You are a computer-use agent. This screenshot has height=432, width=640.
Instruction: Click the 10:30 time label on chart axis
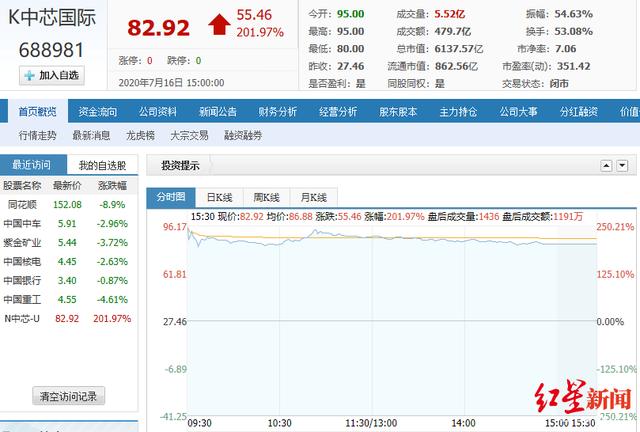(x=280, y=423)
